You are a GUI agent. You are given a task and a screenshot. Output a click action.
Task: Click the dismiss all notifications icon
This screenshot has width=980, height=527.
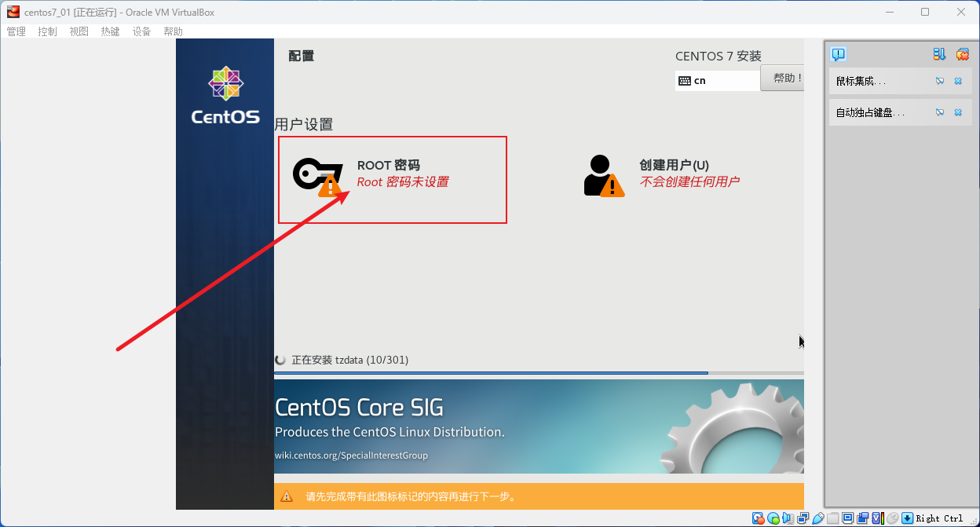coord(962,54)
